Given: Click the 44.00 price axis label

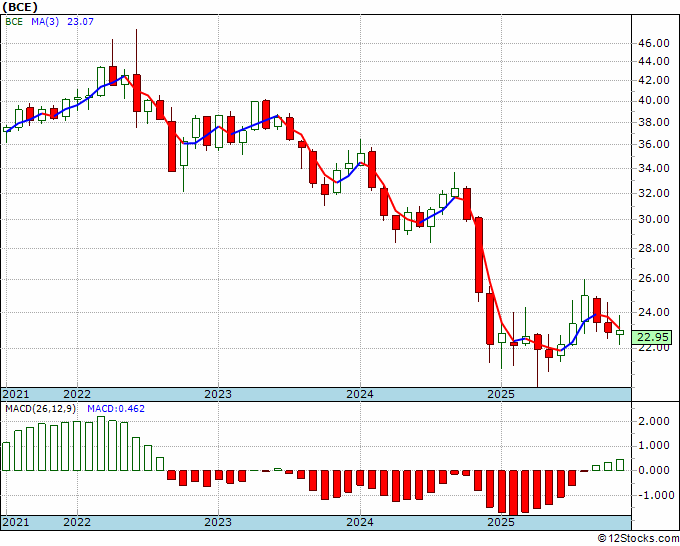Looking at the screenshot, I should [654, 62].
